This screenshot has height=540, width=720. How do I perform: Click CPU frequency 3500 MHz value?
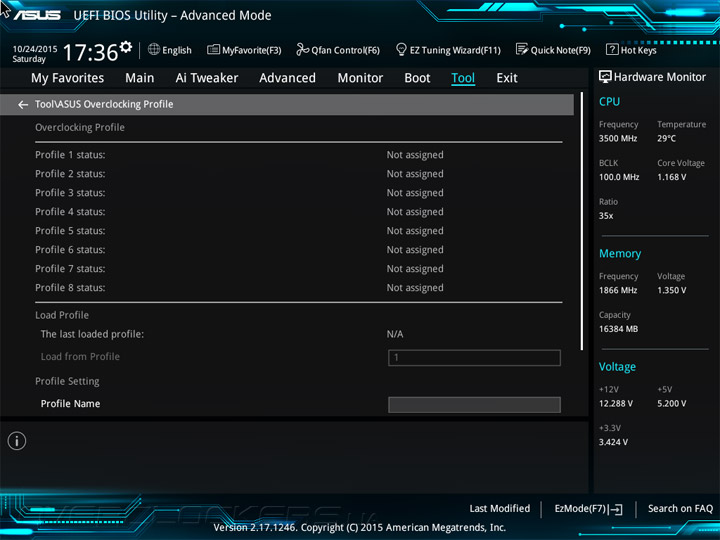coord(618,139)
